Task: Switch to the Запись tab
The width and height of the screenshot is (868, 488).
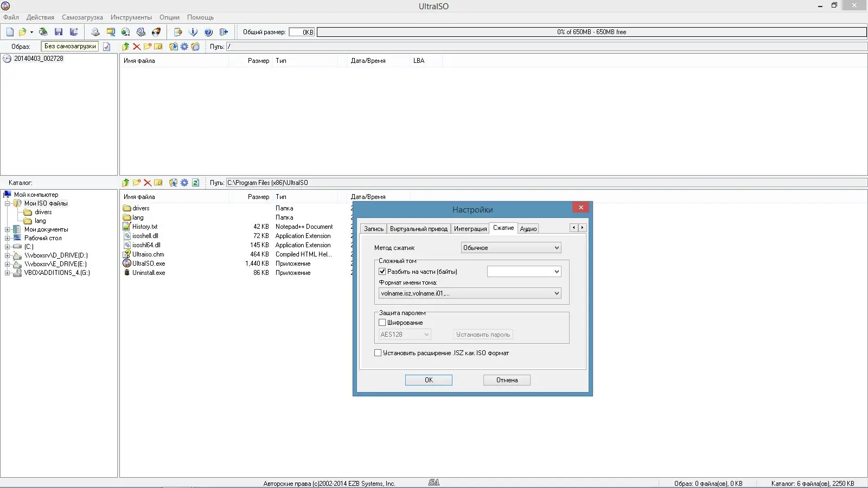Action: 373,228
